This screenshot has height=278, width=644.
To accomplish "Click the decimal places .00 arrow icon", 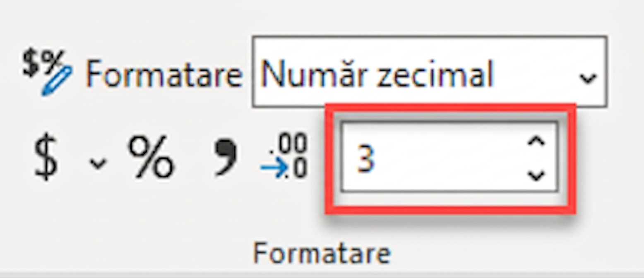I will coord(284,156).
